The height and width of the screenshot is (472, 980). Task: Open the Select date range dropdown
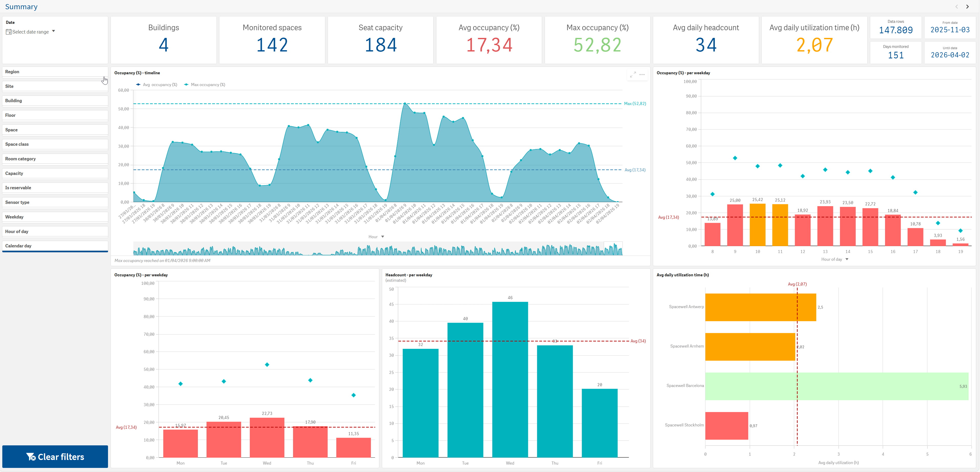(x=31, y=32)
